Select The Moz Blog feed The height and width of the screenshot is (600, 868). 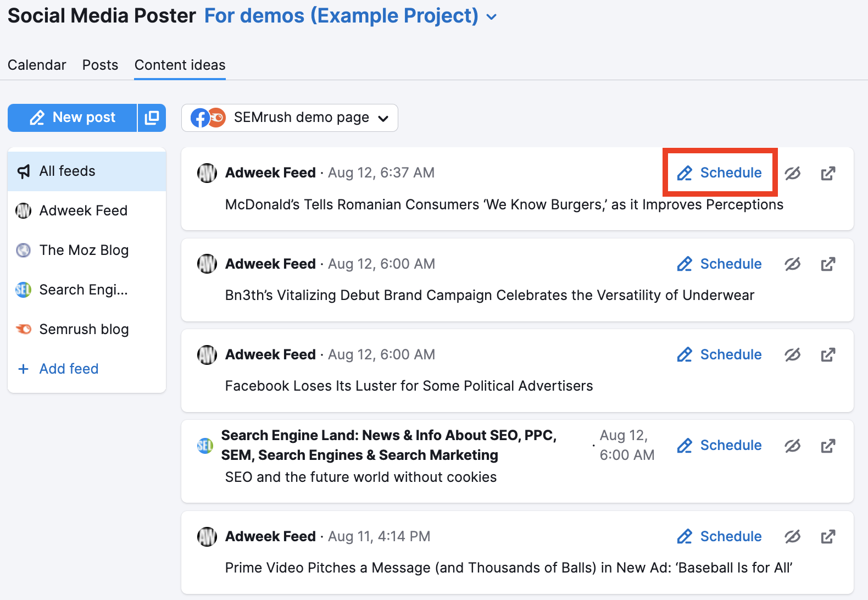84,250
